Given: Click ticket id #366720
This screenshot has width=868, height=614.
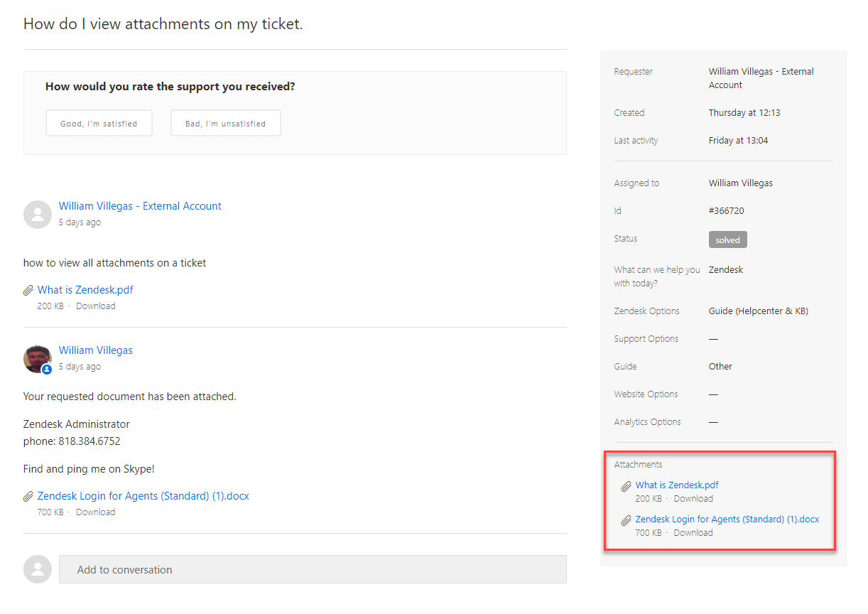Looking at the screenshot, I should tap(727, 211).
